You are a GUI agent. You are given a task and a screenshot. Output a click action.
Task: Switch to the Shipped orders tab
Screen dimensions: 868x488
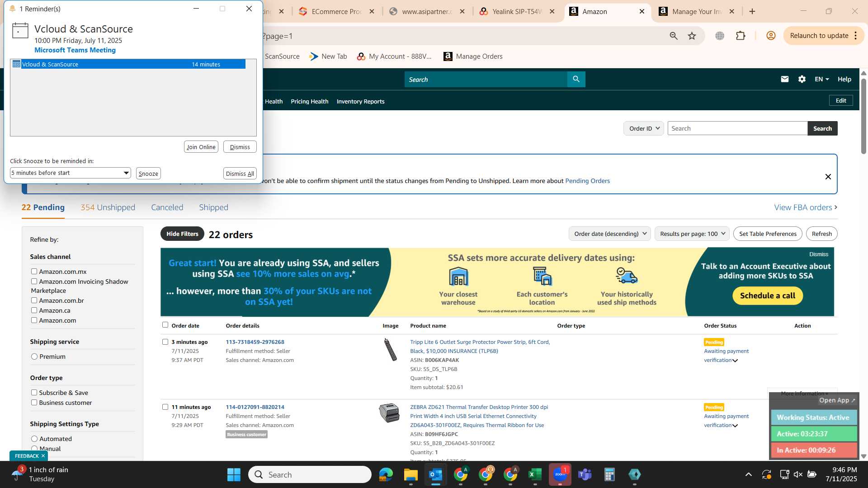(213, 207)
